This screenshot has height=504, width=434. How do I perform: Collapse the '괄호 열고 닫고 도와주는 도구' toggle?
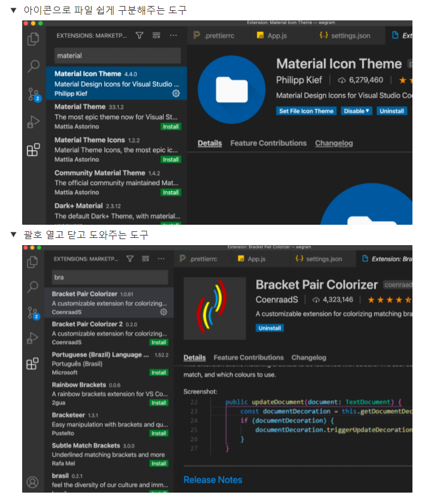click(14, 235)
